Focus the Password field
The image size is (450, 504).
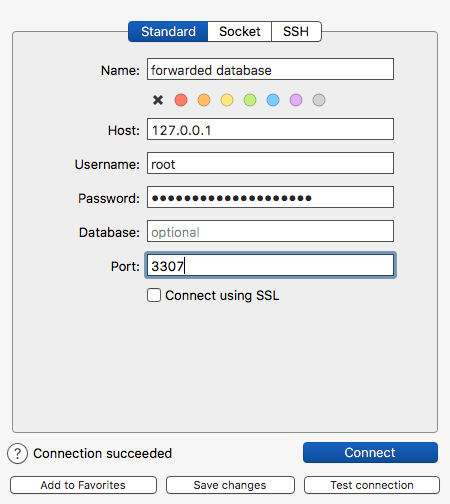pyautogui.click(x=270, y=197)
